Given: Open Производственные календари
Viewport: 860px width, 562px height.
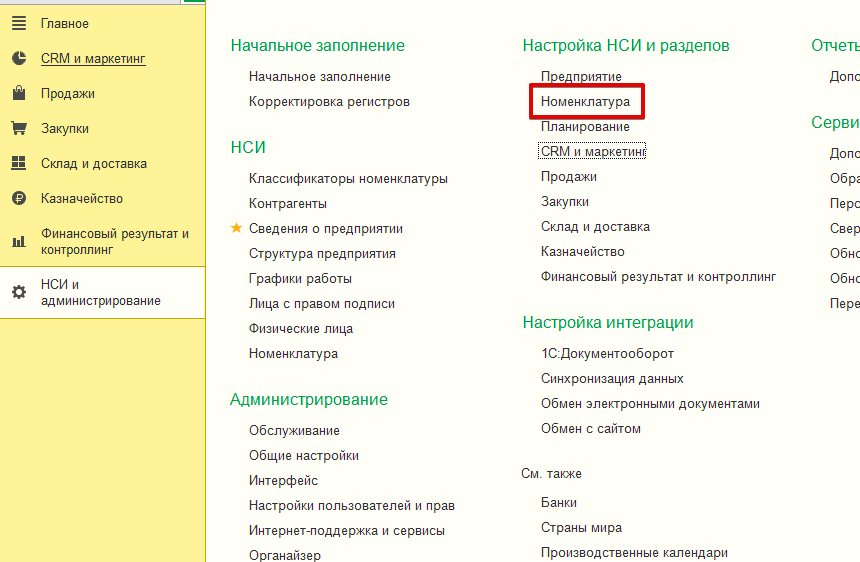Looking at the screenshot, I should 634,553.
